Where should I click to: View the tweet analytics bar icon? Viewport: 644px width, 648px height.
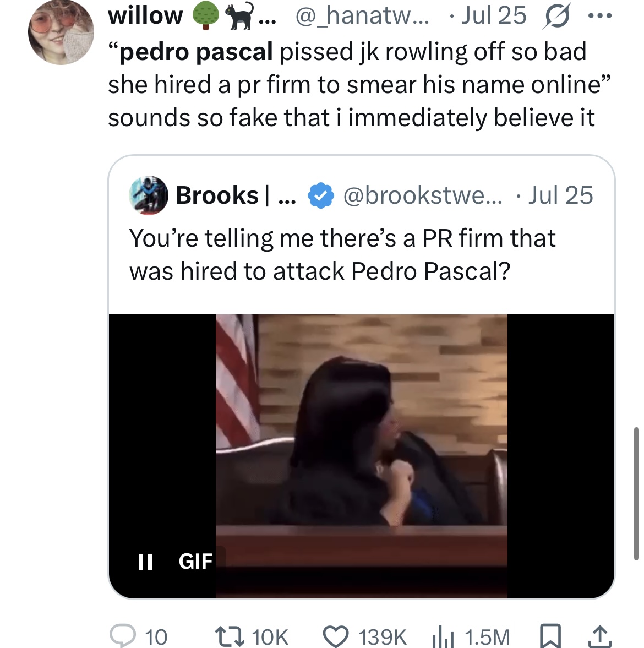443,637
